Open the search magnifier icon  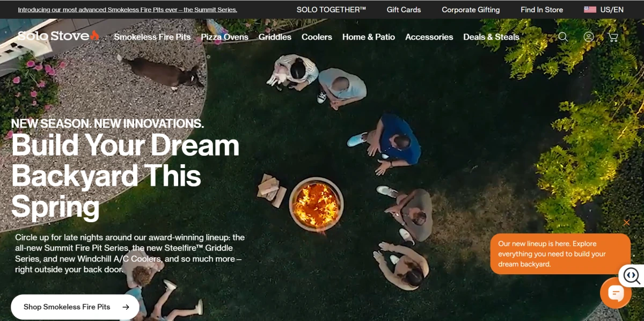tap(563, 37)
